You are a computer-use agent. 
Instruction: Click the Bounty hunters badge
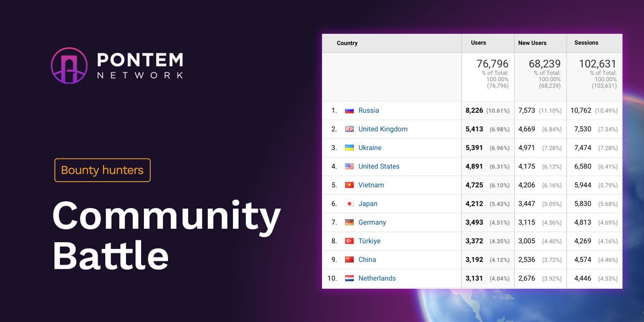tap(102, 170)
